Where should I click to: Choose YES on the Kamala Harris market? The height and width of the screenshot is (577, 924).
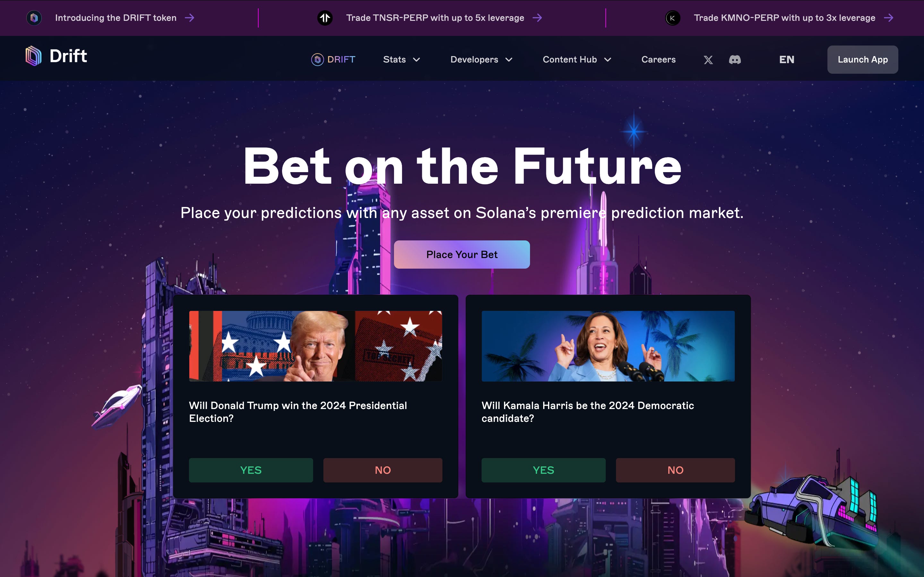pyautogui.click(x=543, y=470)
